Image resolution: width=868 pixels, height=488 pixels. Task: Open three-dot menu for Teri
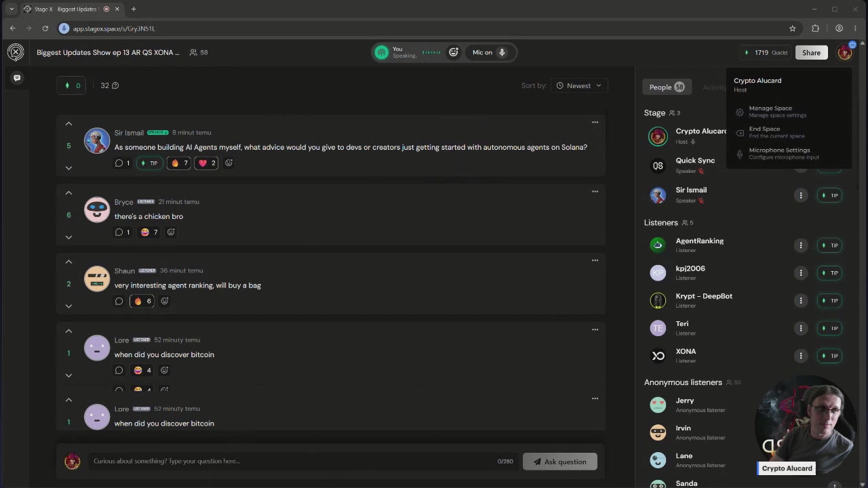coord(801,328)
